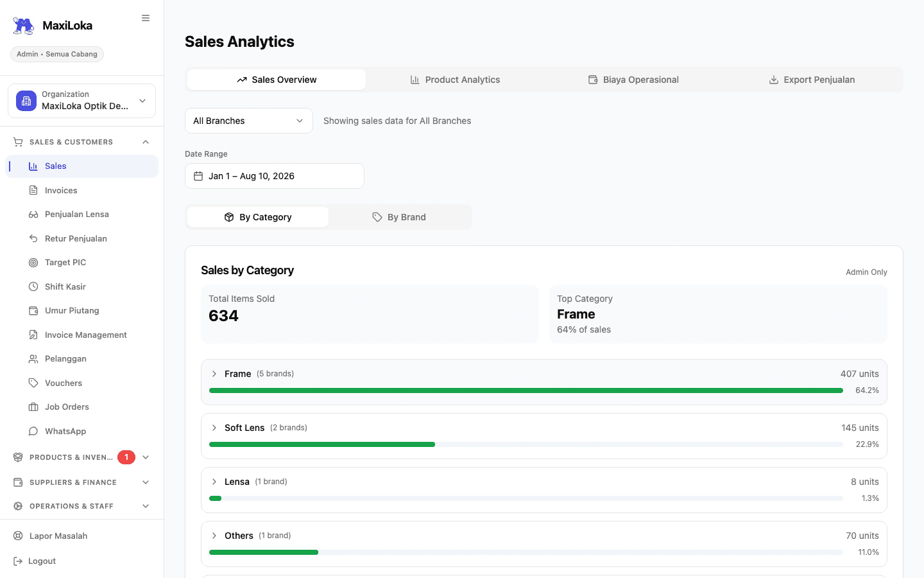Click the "8 units" value
The image size is (924, 578).
click(865, 482)
